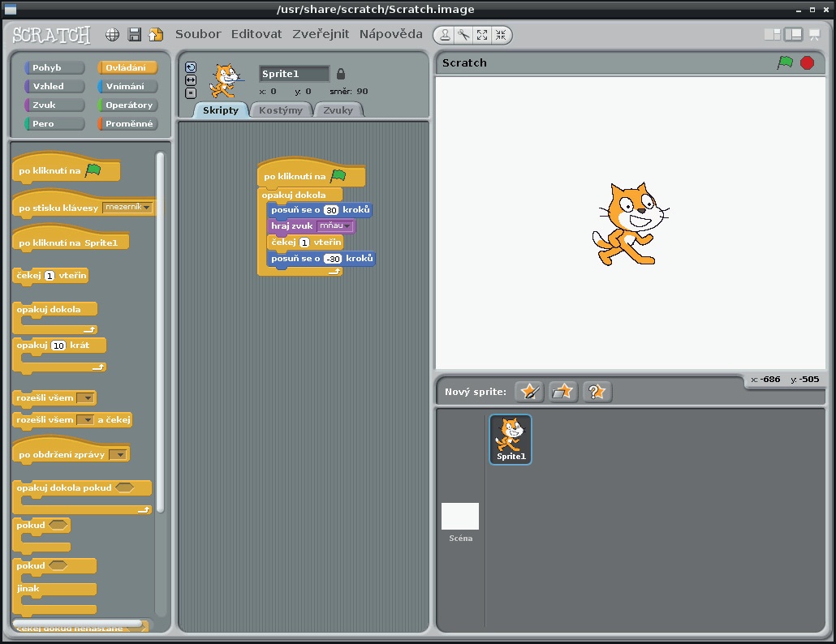Expand the message dropdown in rozešli všem block

[85, 397]
